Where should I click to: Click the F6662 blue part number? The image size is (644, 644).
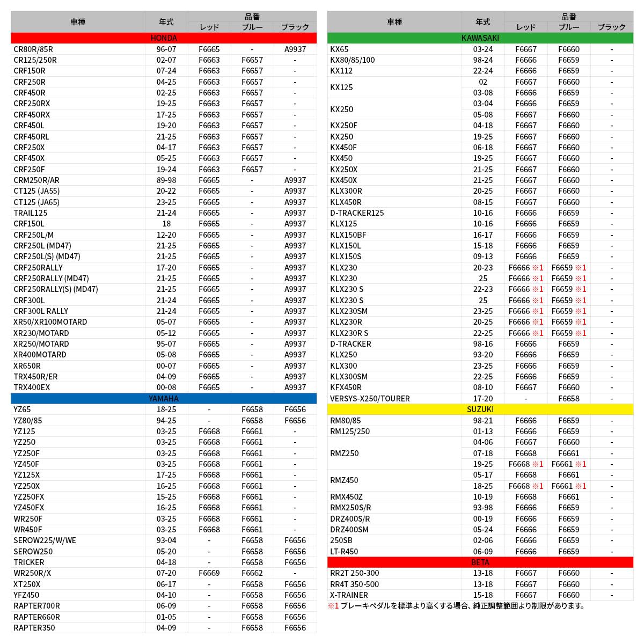click(252, 573)
